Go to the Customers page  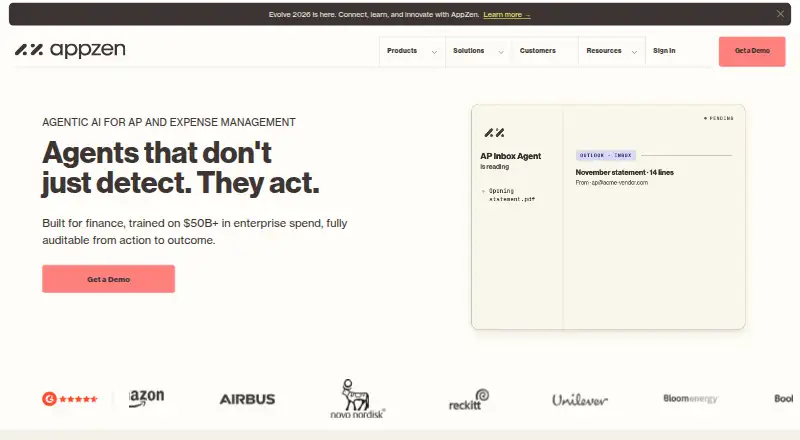click(x=538, y=51)
